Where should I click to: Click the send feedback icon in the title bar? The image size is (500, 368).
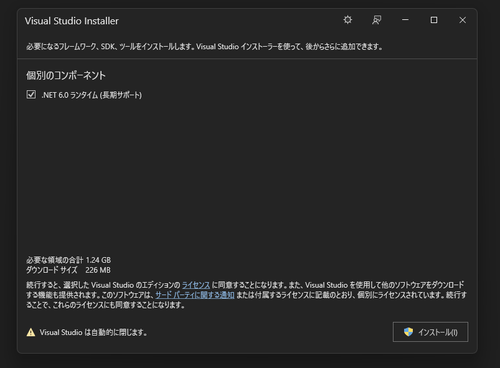(x=377, y=20)
